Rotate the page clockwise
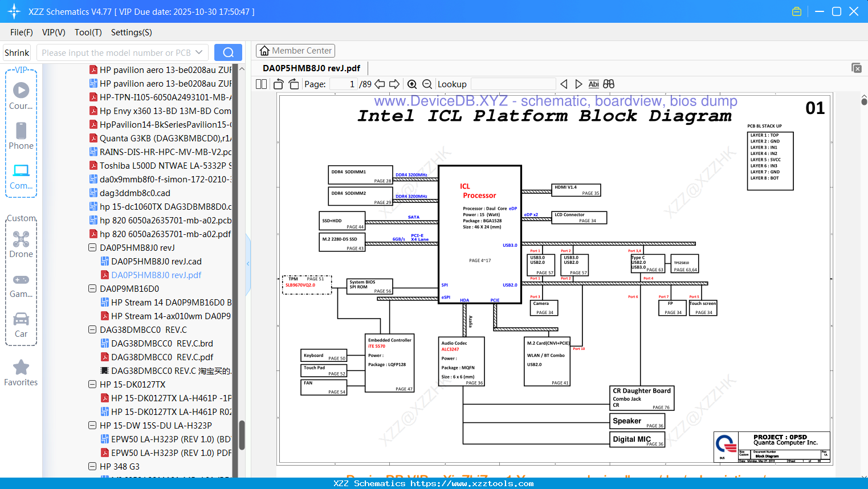The height and width of the screenshot is (489, 868). point(294,84)
